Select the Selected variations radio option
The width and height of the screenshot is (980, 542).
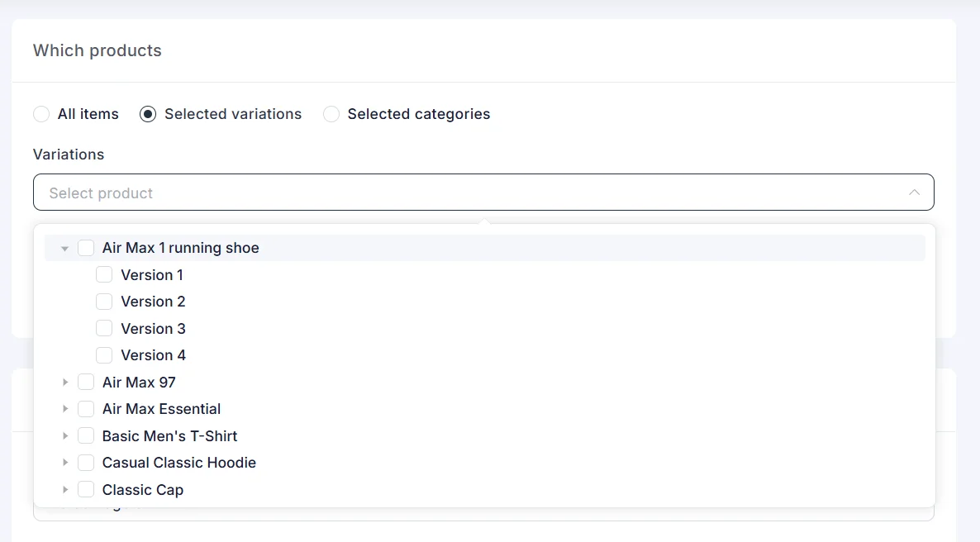point(148,114)
